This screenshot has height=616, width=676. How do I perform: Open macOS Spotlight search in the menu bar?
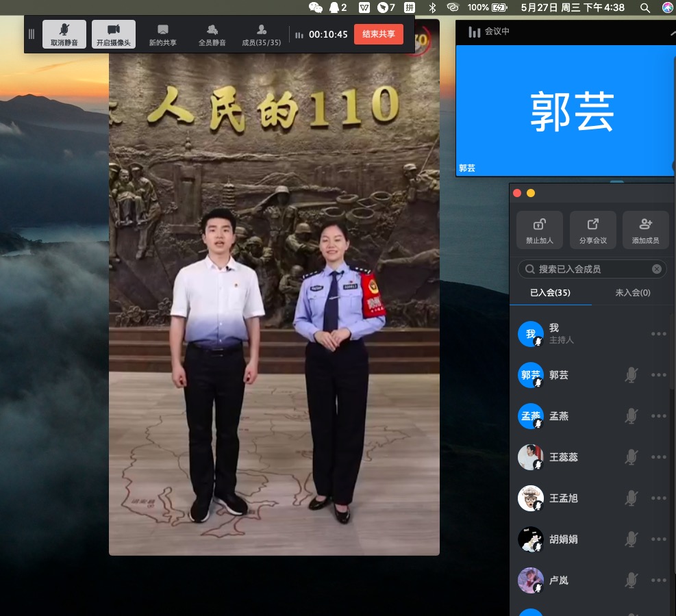[645, 8]
